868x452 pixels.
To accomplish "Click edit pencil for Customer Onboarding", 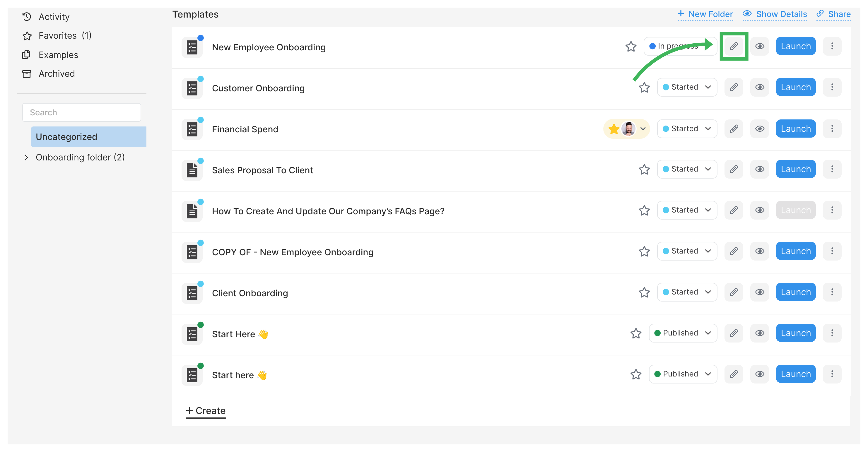I will pyautogui.click(x=734, y=87).
